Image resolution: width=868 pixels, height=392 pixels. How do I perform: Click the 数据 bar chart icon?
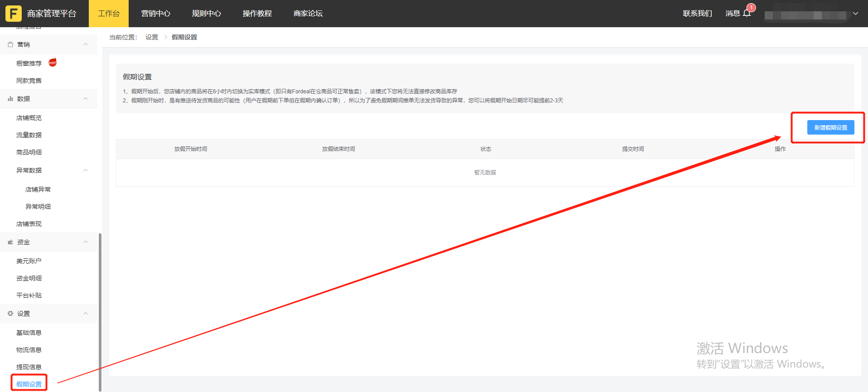coord(10,99)
